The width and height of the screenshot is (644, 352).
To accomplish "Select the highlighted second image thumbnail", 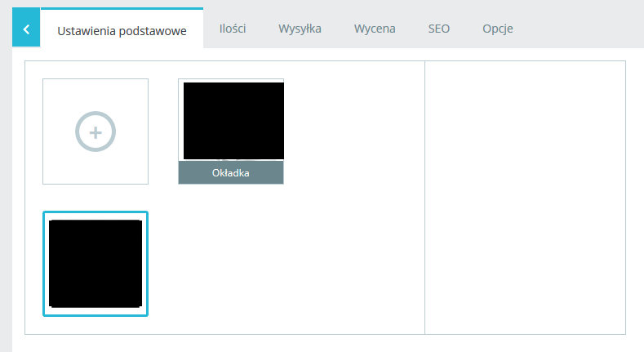I will 95,264.
